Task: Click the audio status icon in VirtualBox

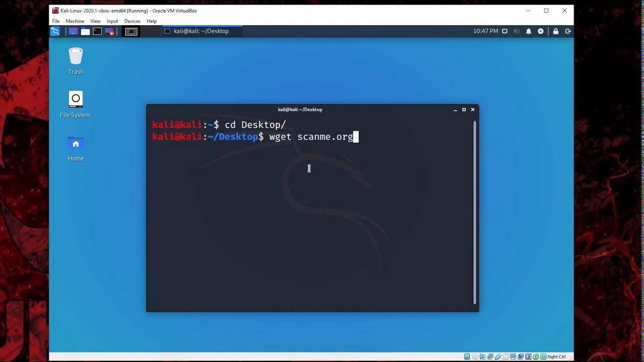Action: pos(482,357)
